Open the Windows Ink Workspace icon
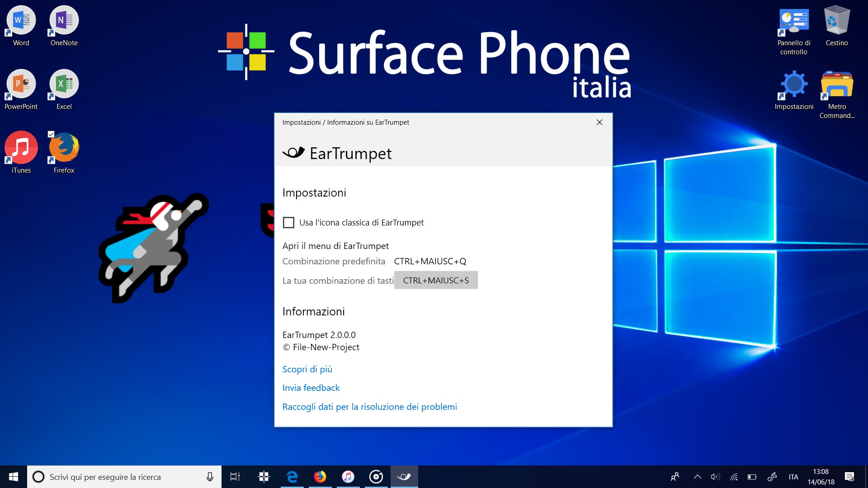This screenshot has height=488, width=868. pyautogui.click(x=772, y=477)
